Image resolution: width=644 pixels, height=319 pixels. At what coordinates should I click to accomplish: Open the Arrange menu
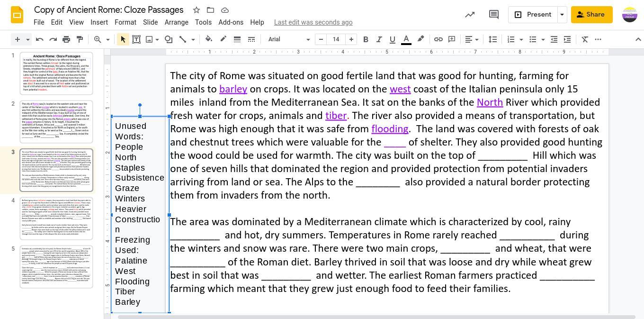[x=177, y=22]
